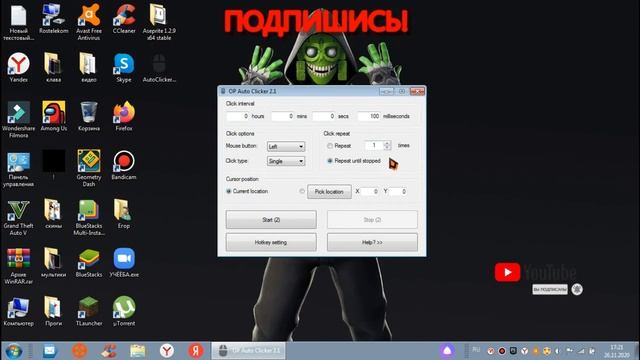Open the Windows Start menu orb
Screen dimensions: 640x360
[x=14, y=351]
